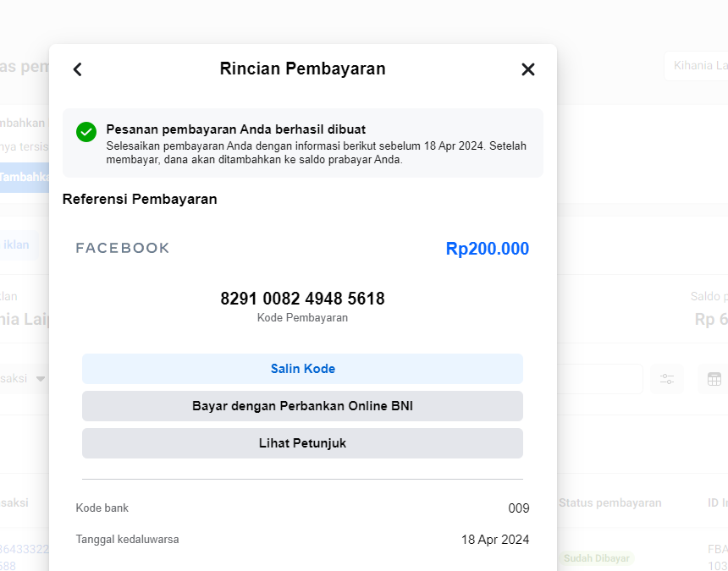728x571 pixels.
Task: Expand the transaction type dropdown arrow
Action: click(39, 379)
